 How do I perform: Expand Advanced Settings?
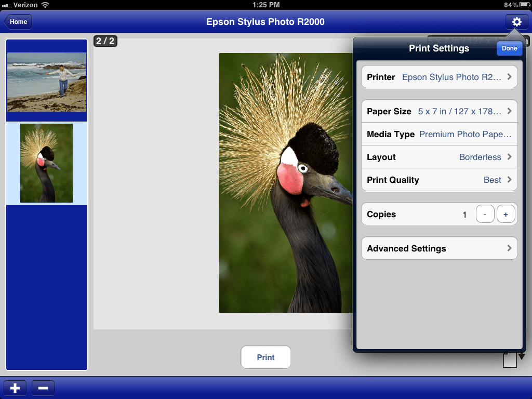(439, 248)
